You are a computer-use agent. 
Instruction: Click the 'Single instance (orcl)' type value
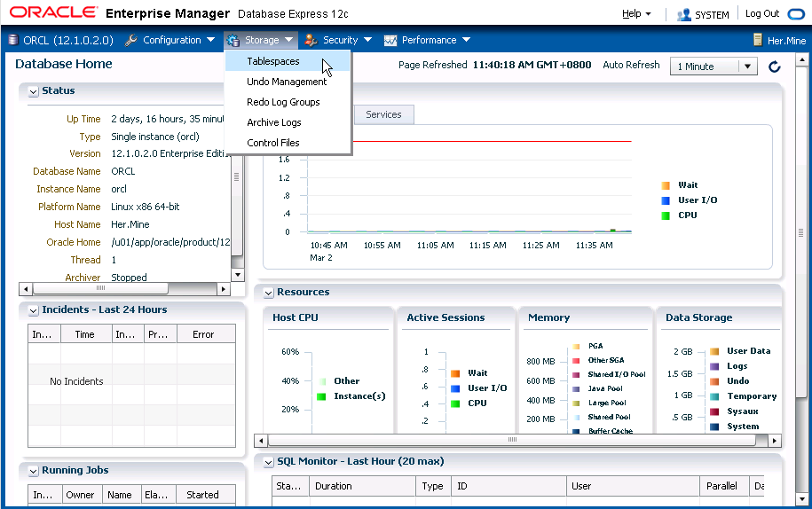tap(154, 137)
